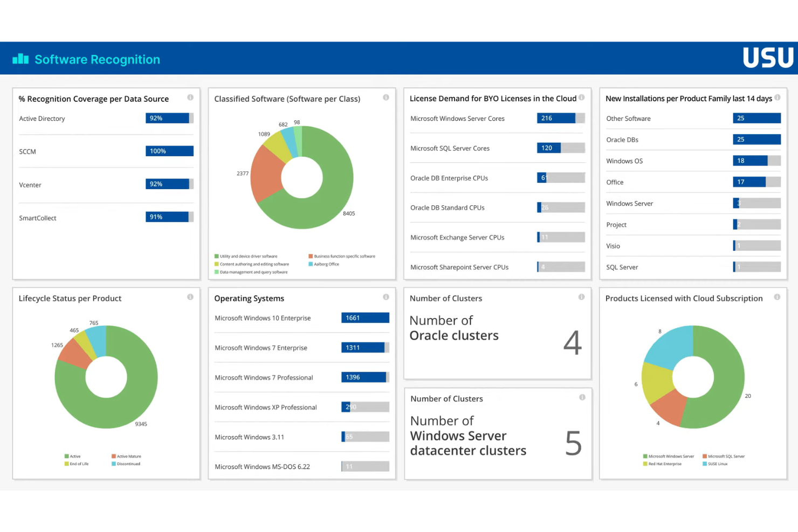Viewport: 798px width, 532px height.
Task: Click the Microsoft Sharepoint Server CPUs label
Action: (x=459, y=267)
